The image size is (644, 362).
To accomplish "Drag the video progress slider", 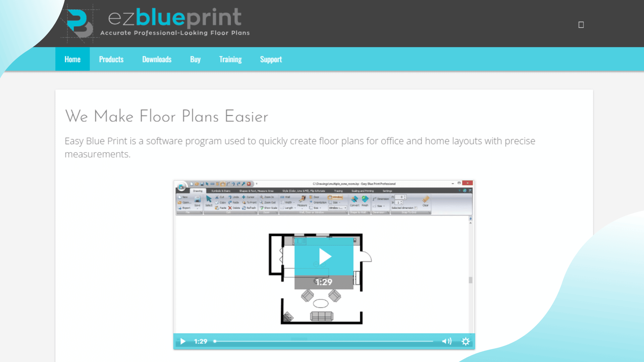I will pyautogui.click(x=215, y=341).
